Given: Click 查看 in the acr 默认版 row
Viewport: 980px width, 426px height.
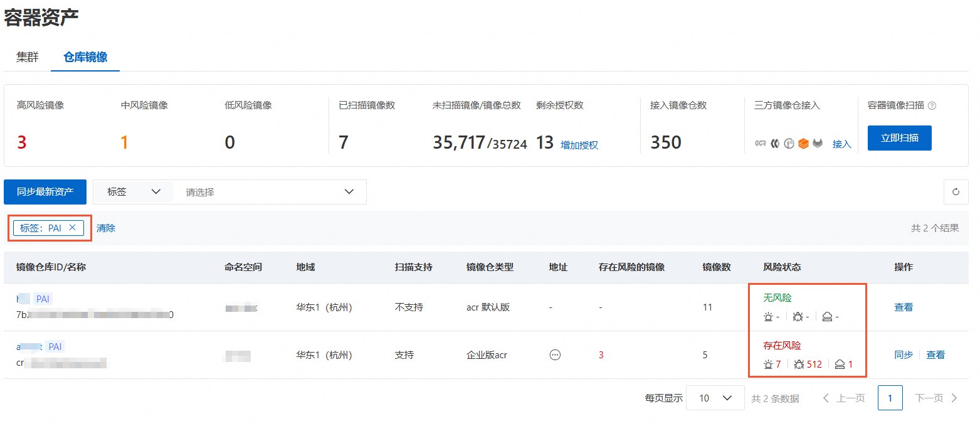Looking at the screenshot, I should coord(904,307).
